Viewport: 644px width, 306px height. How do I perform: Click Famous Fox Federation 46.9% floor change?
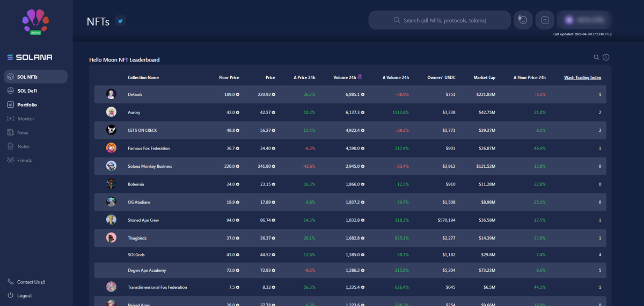click(540, 148)
